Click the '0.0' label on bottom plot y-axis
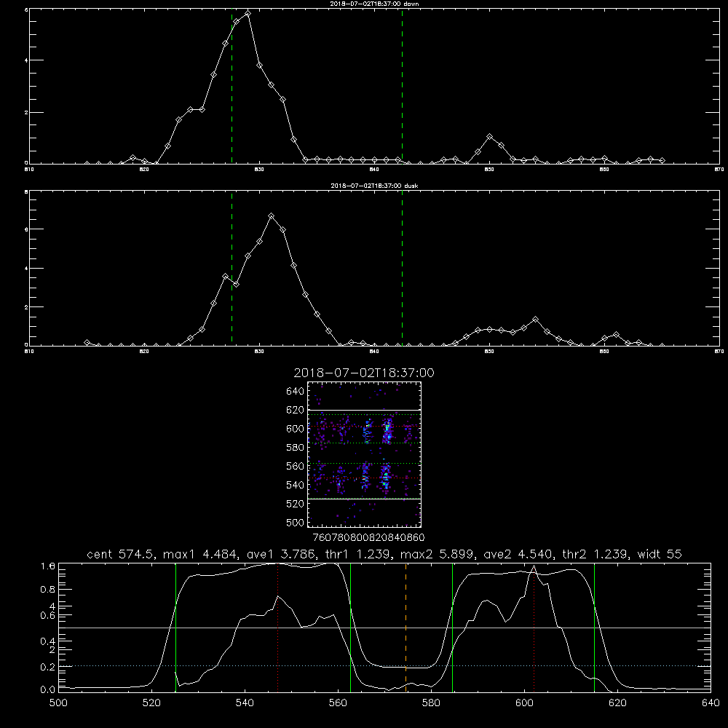728x728 pixels. [x=48, y=690]
